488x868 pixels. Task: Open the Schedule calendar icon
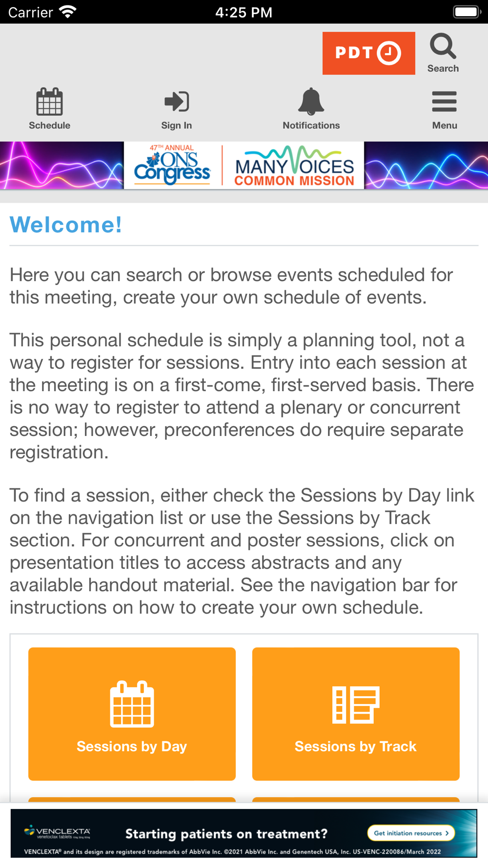[x=49, y=102]
